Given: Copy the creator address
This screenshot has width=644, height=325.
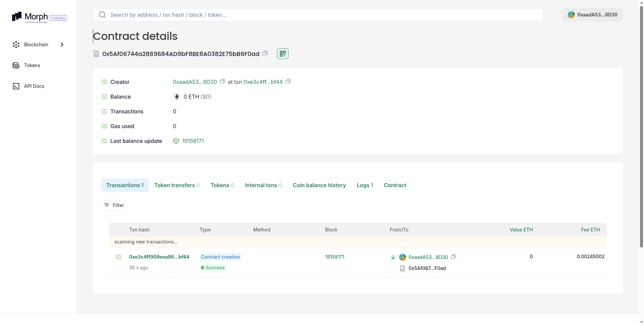Looking at the screenshot, I should coord(222,82).
